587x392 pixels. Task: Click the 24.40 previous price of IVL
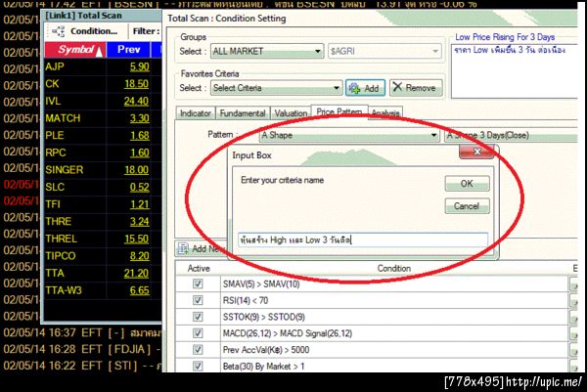pos(136,101)
